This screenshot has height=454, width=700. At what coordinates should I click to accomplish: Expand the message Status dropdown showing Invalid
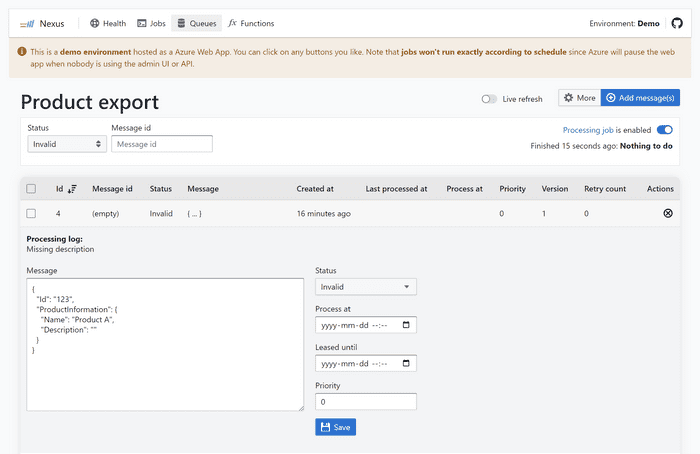(x=365, y=287)
